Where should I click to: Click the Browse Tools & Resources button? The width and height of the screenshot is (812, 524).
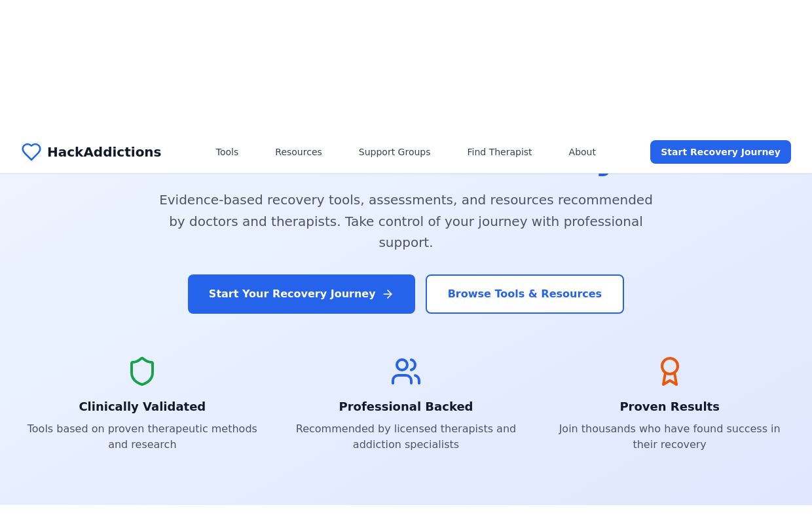pos(525,294)
